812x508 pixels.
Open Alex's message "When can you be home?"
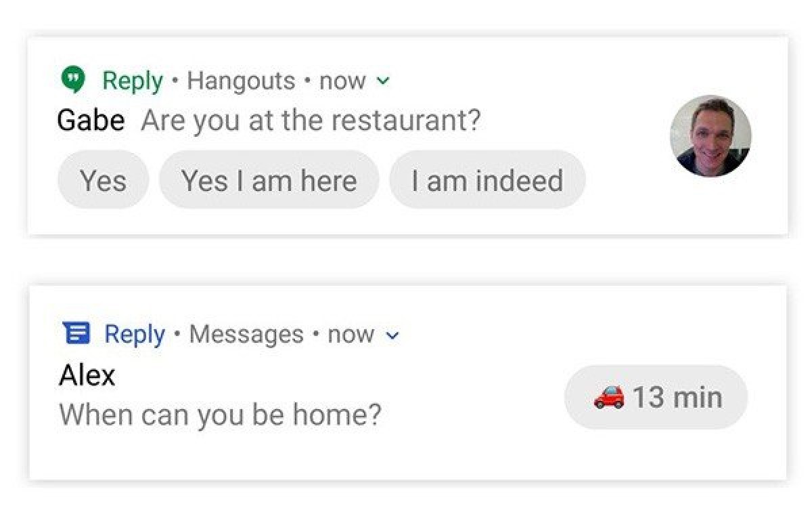[x=221, y=414]
